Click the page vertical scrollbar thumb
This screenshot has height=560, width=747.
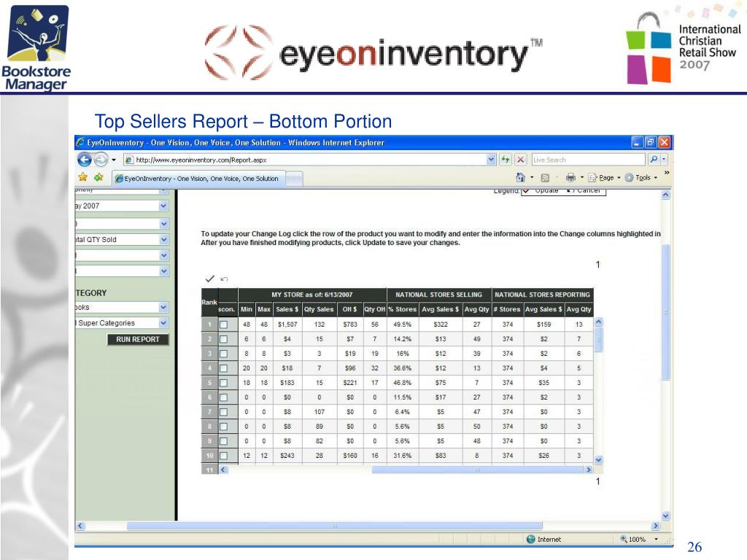click(x=666, y=312)
